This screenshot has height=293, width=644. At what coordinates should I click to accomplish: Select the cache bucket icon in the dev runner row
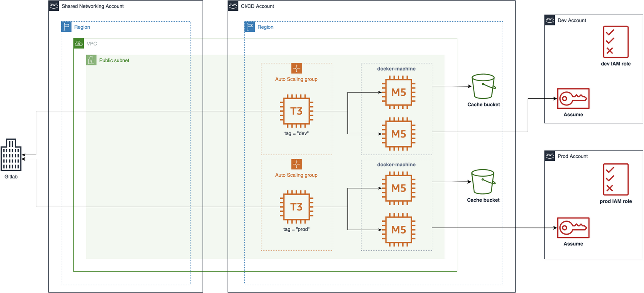click(x=483, y=87)
